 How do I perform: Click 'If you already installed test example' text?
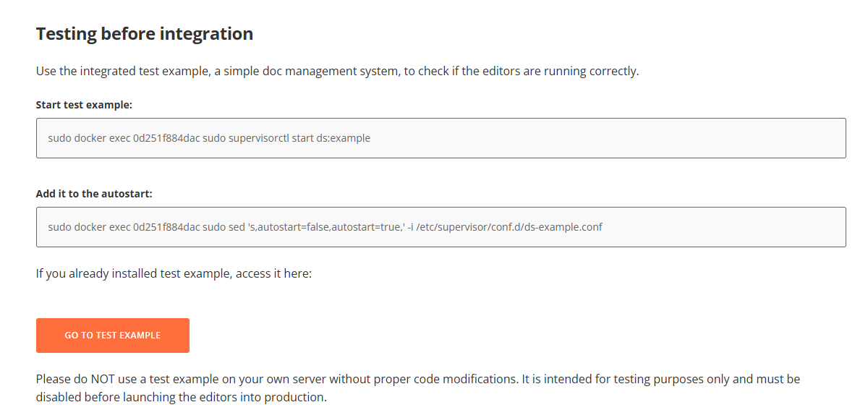tap(174, 274)
